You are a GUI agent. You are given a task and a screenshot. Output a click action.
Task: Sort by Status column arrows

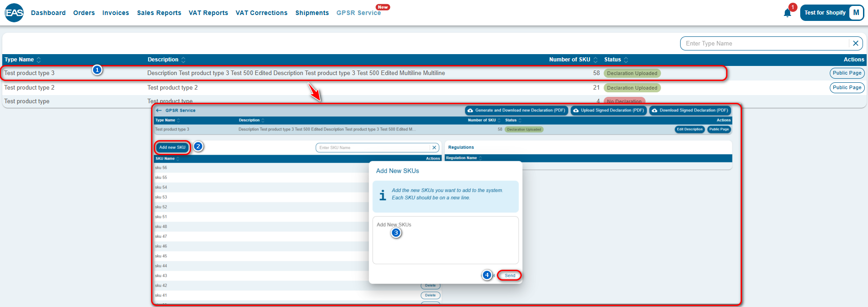click(626, 60)
